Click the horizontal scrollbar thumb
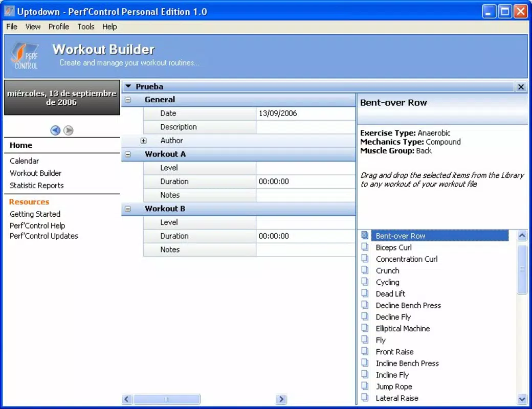Screen dimensions: 532x409 (167, 399)
